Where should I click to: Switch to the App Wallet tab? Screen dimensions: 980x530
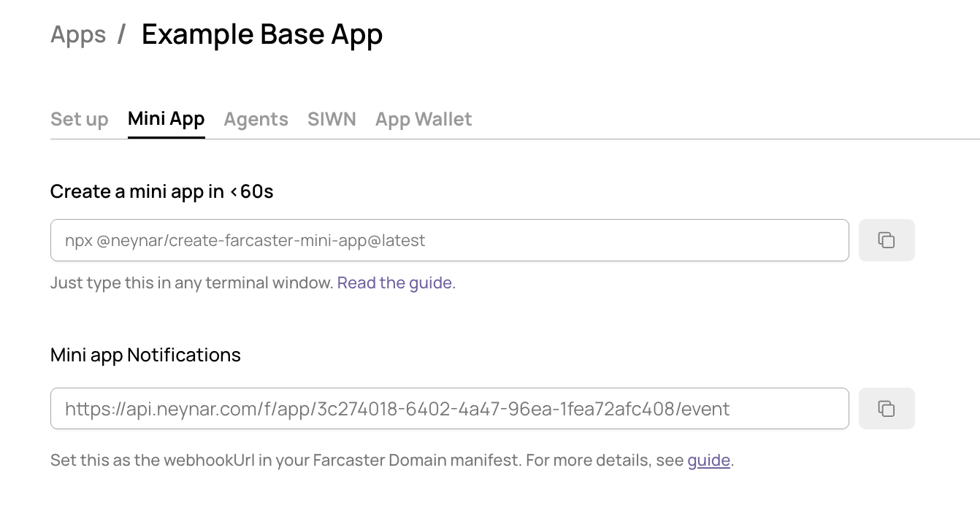click(x=423, y=119)
